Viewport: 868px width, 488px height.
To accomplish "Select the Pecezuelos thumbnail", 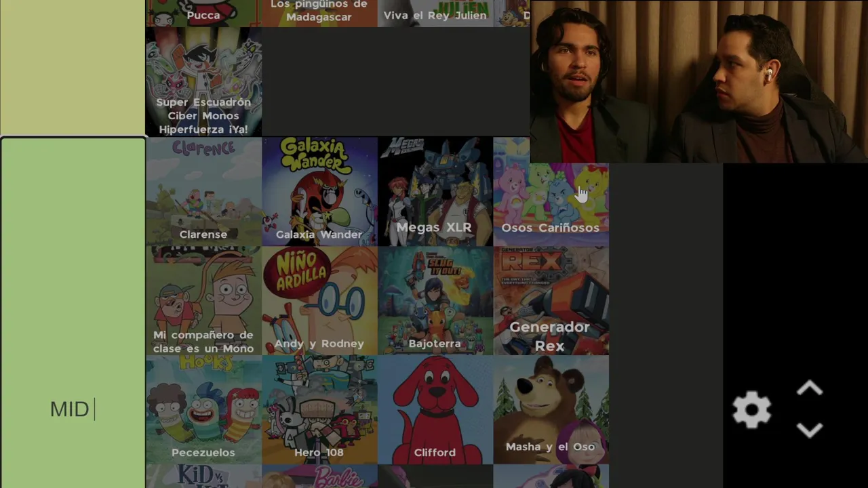I will click(203, 410).
